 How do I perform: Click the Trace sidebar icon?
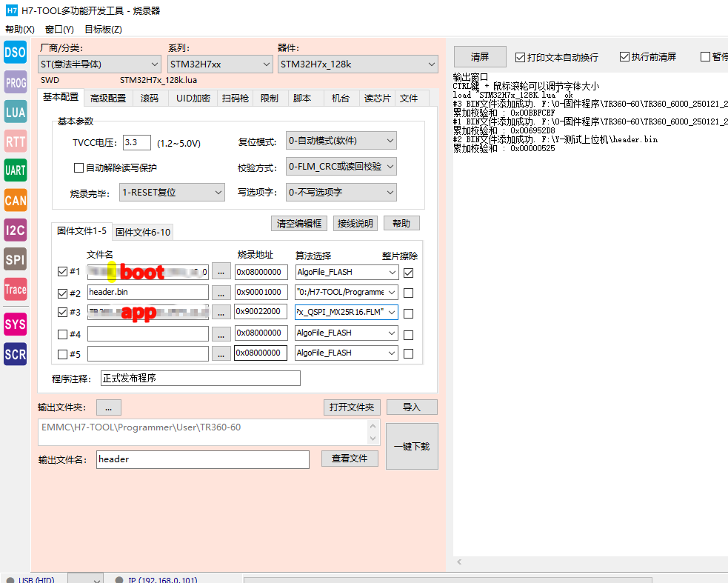coord(16,290)
